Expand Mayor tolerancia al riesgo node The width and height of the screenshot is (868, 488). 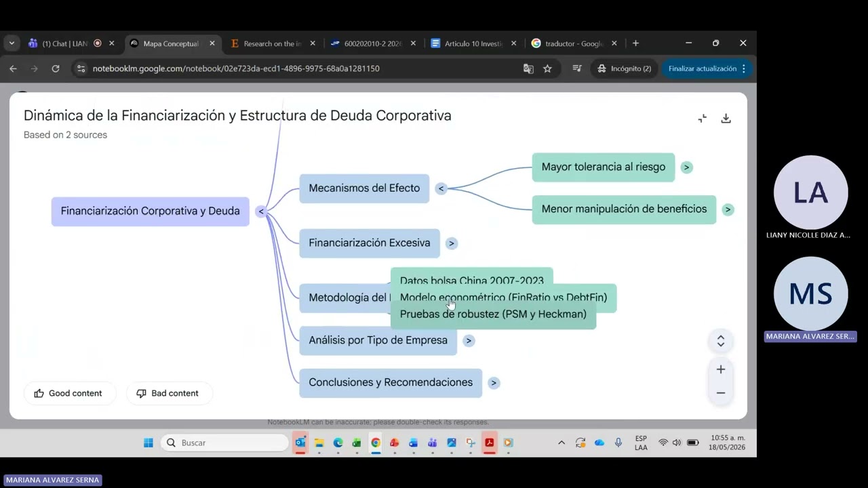coord(686,167)
